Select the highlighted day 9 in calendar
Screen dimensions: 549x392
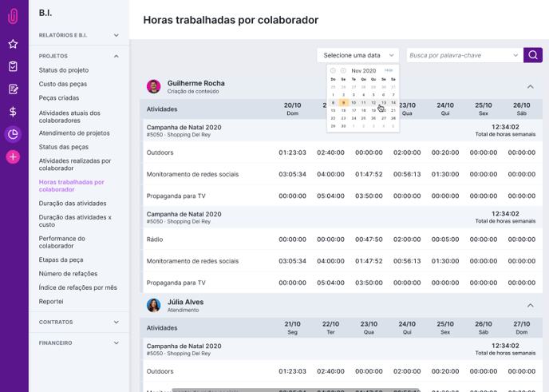343,103
